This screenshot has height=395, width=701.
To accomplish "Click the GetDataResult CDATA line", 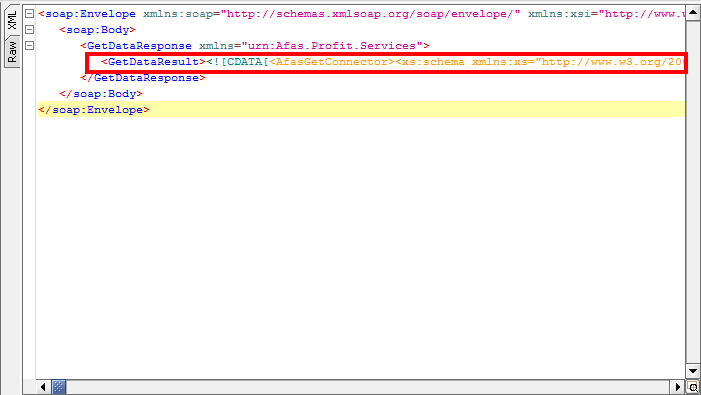I will coord(386,62).
